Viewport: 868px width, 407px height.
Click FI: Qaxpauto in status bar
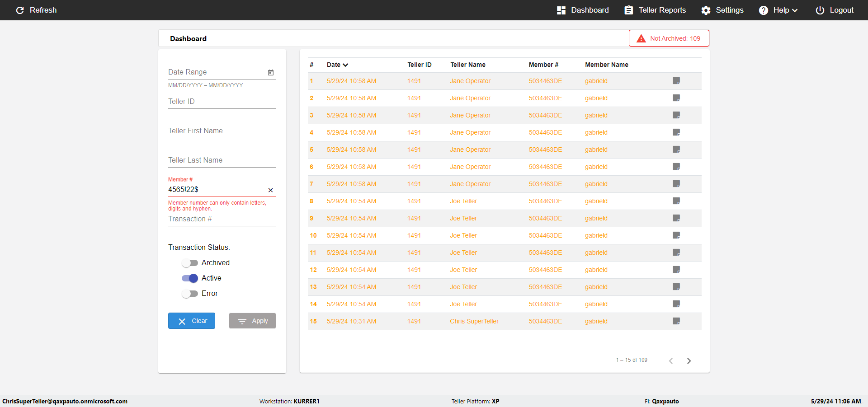[x=661, y=401]
